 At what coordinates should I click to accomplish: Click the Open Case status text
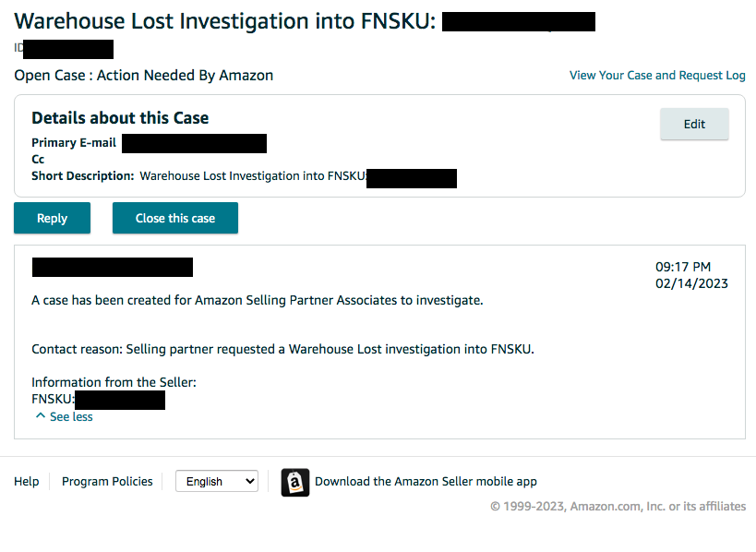tap(143, 75)
